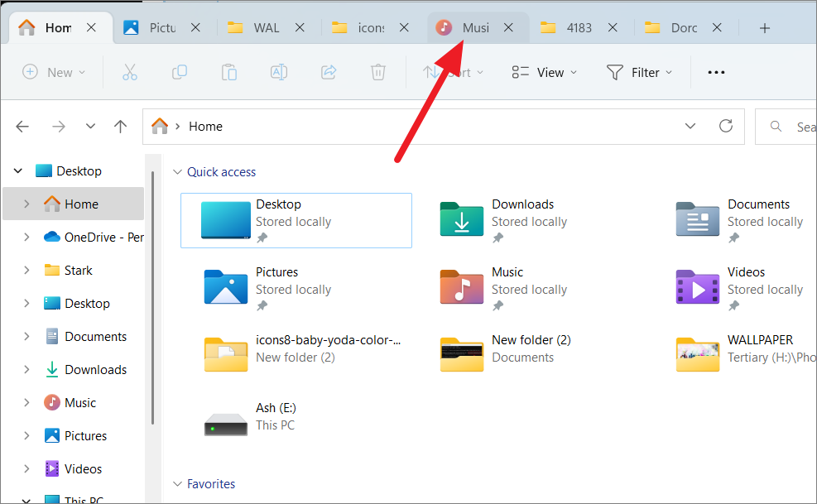Select Downloads in navigation pane
The image size is (817, 504).
(85, 370)
